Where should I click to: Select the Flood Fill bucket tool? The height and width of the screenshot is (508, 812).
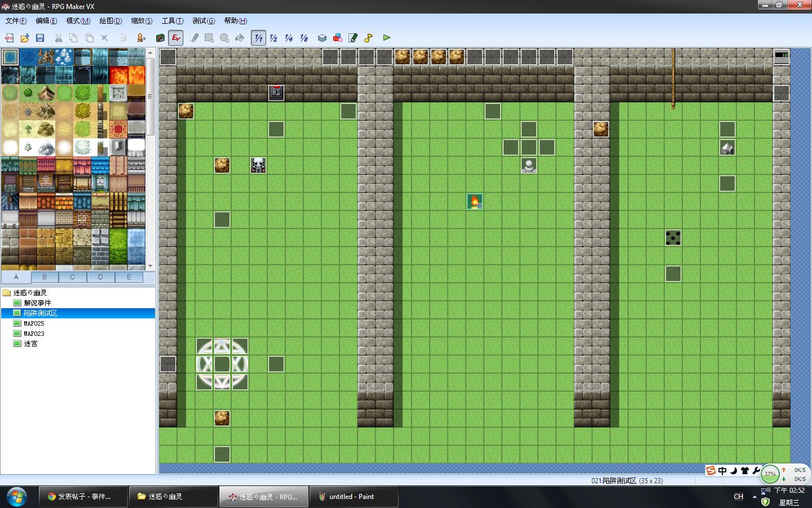click(x=240, y=38)
